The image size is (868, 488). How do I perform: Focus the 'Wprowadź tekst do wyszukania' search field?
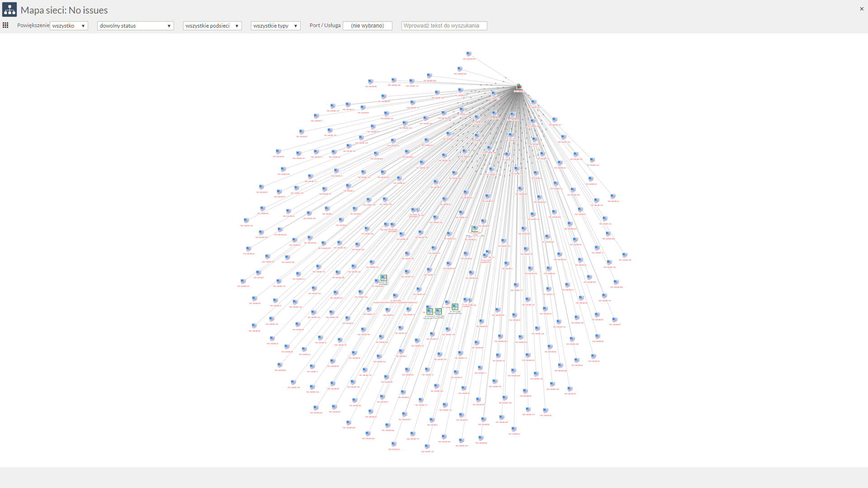tap(444, 26)
